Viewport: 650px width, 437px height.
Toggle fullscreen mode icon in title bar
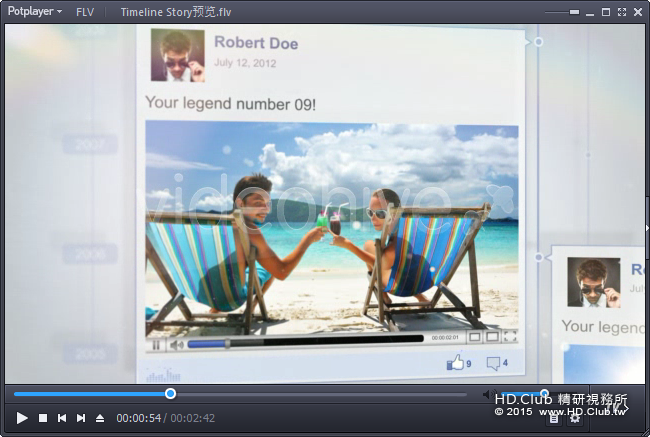pyautogui.click(x=622, y=12)
